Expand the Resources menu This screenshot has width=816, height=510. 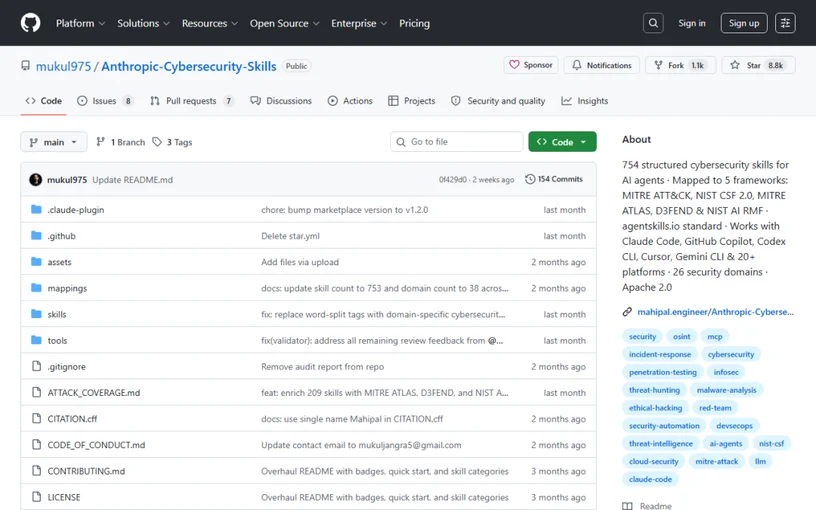coord(210,23)
